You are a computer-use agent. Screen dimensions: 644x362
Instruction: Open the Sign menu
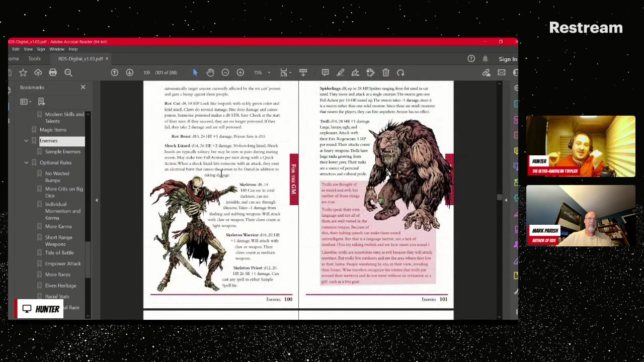tap(41, 49)
